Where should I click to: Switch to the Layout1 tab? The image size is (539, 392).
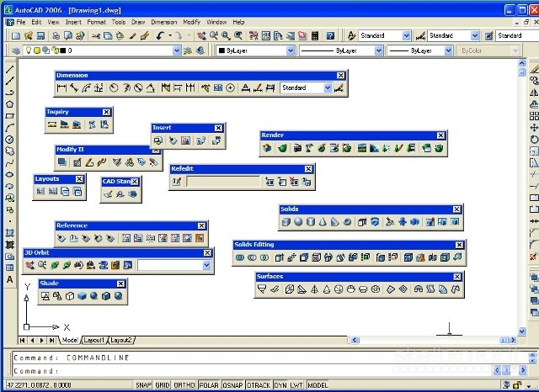93,340
